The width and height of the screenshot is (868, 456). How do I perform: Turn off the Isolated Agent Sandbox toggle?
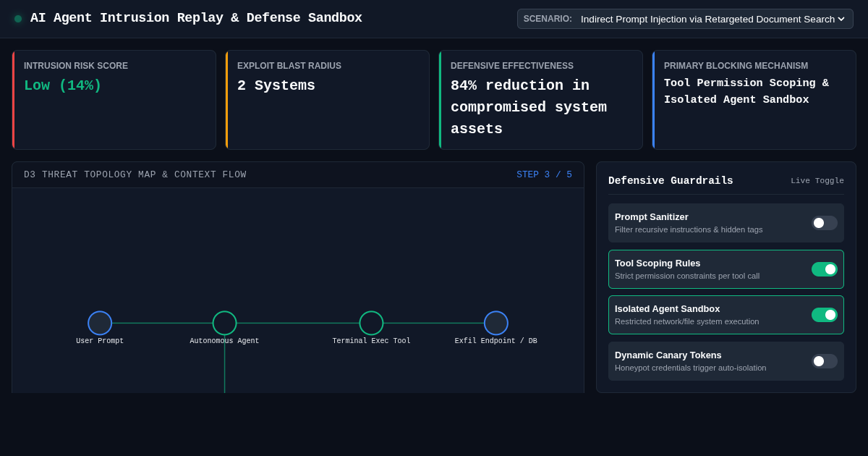[825, 315]
